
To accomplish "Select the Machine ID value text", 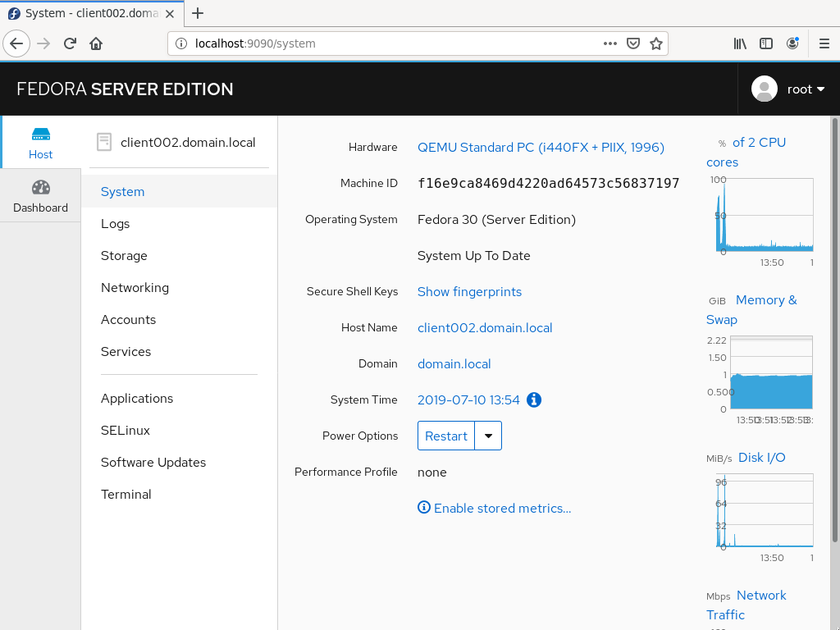I will click(x=549, y=183).
